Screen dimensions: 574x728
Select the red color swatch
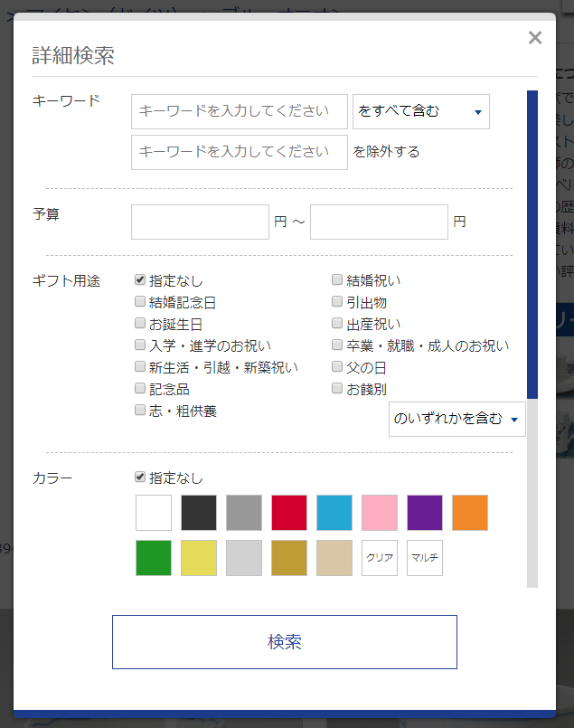pyautogui.click(x=289, y=513)
